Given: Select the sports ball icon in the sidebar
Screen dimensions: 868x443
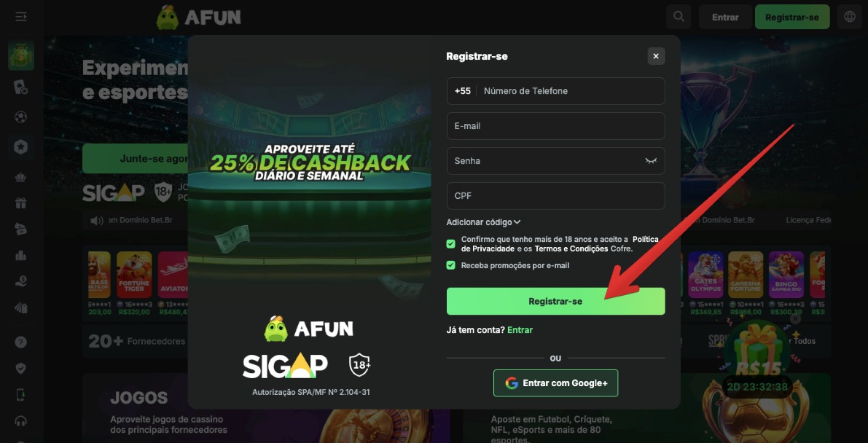Looking at the screenshot, I should [21, 116].
